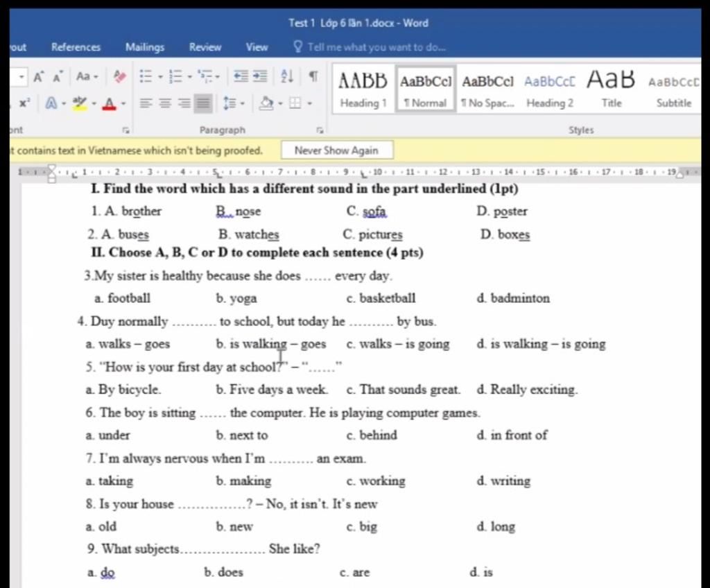Increase paragraph indent

pos(259,76)
